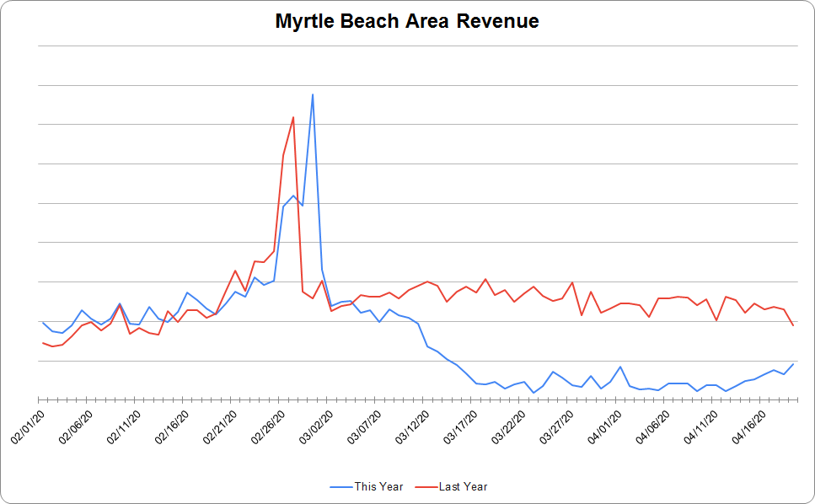Click the This Year legend label
Image resolution: width=815 pixels, height=504 pixels.
[378, 486]
